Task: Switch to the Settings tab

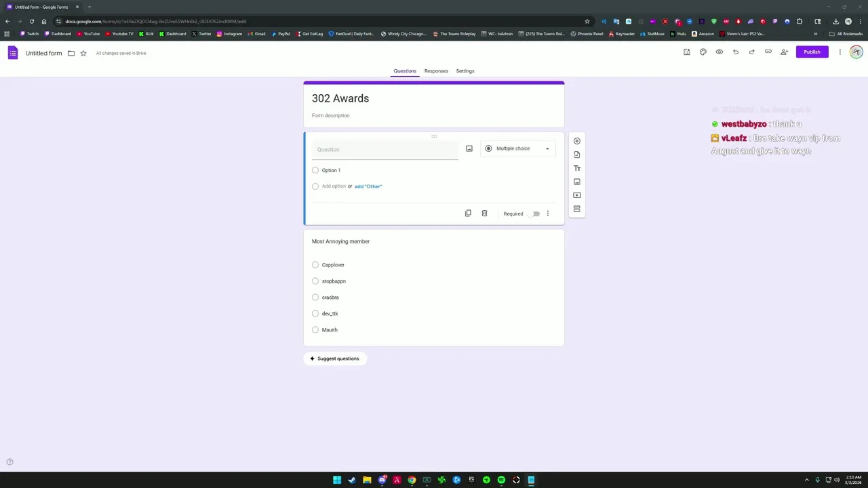Action: pos(465,71)
